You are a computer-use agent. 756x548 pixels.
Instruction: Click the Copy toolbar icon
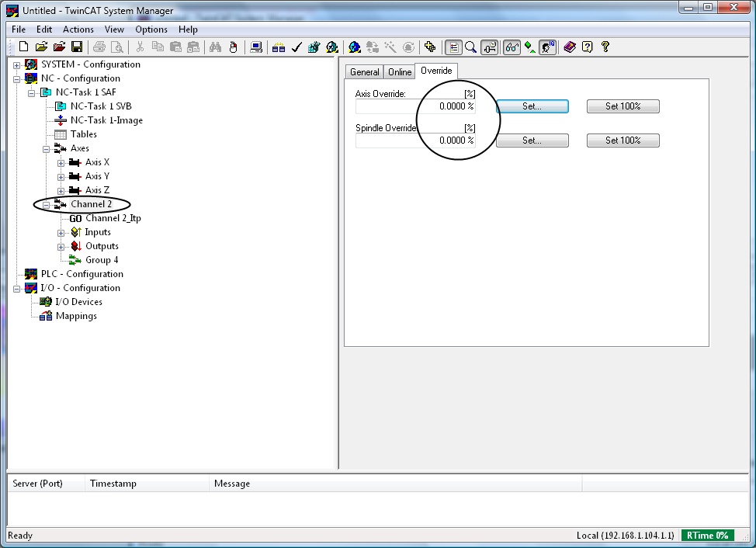click(x=158, y=47)
